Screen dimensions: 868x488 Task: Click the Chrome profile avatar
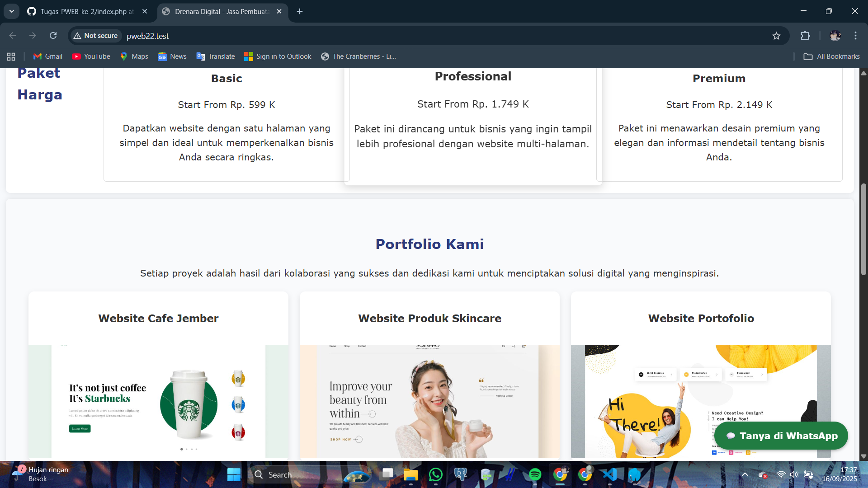835,36
